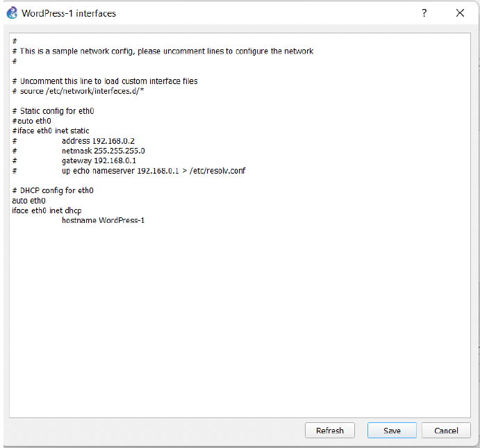Click the 'address 192.168.0.2' line
The image size is (480, 448).
click(98, 141)
